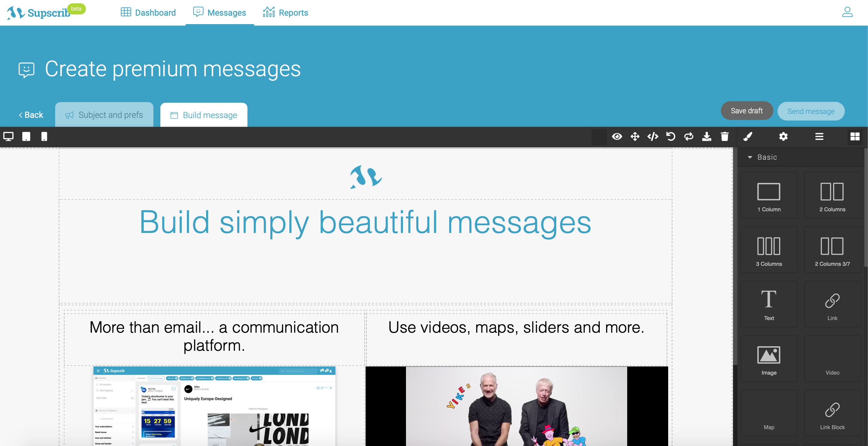Click the Save draft button

(746, 111)
